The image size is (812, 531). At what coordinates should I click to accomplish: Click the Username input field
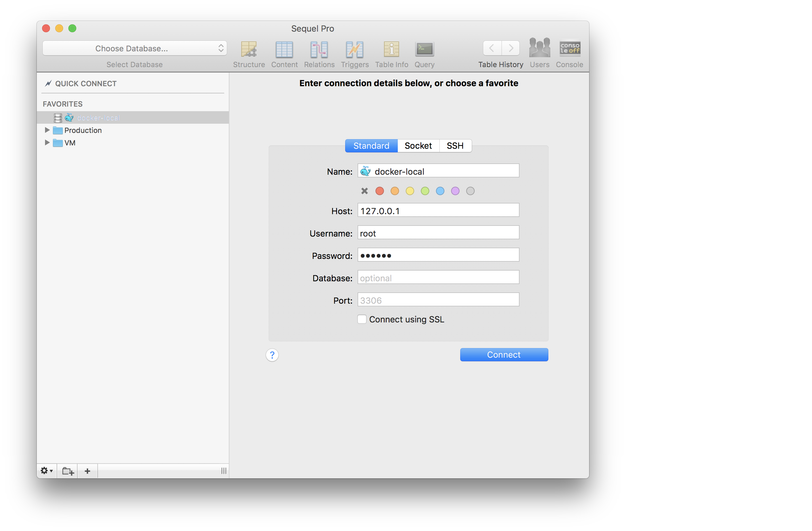(x=439, y=233)
